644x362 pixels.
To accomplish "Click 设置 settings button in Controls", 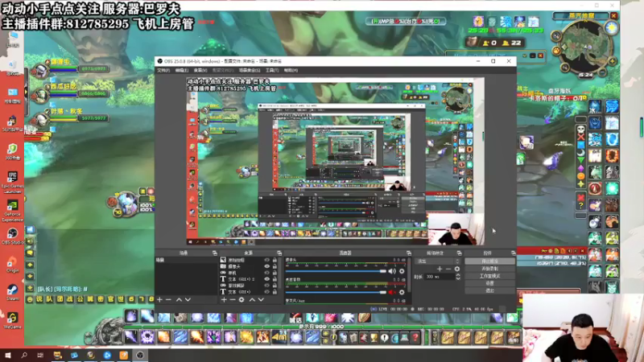I will [489, 283].
